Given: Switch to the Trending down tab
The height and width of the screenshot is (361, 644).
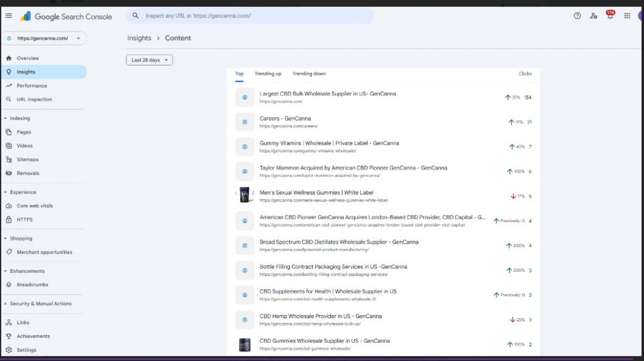Looking at the screenshot, I should [x=309, y=74].
